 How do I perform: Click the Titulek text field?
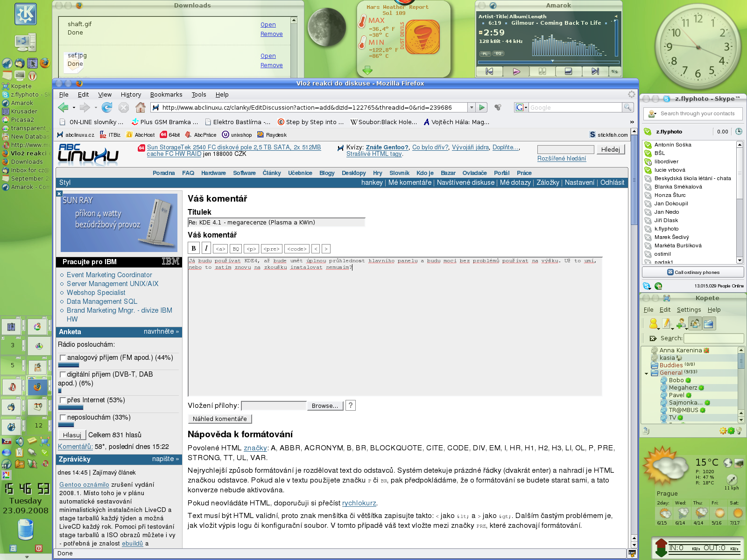pos(276,223)
